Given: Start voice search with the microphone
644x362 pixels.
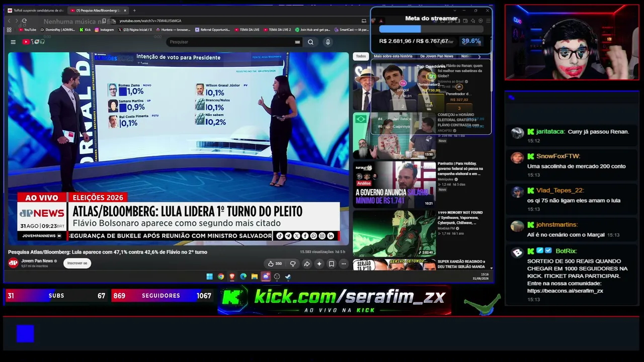Looking at the screenshot, I should point(328,42).
